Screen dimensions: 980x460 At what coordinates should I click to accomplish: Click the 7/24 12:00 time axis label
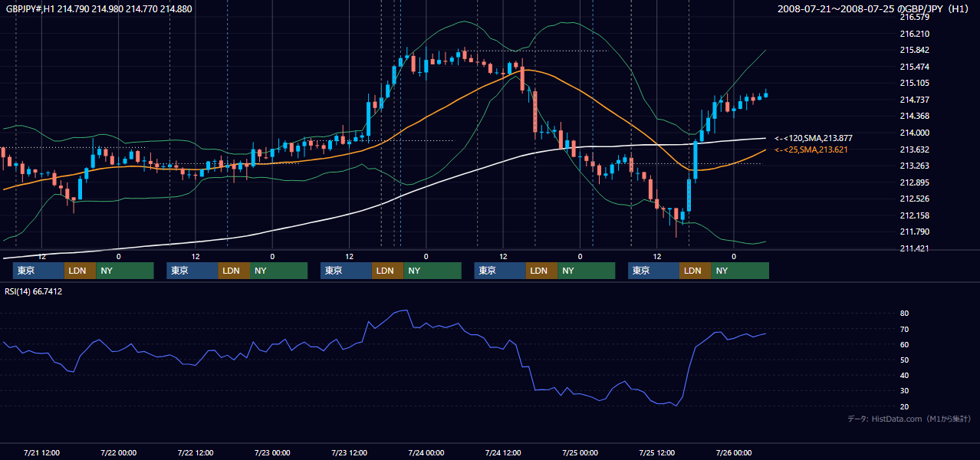click(x=503, y=452)
